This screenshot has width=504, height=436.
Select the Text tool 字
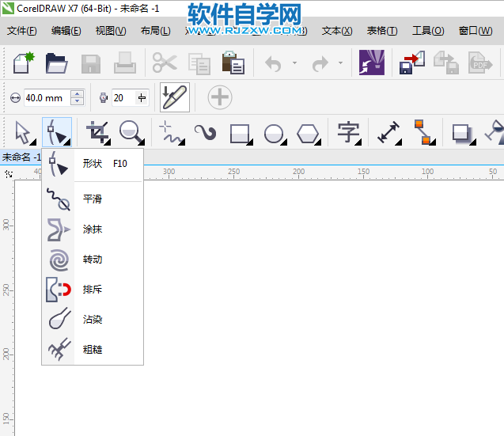(x=349, y=132)
